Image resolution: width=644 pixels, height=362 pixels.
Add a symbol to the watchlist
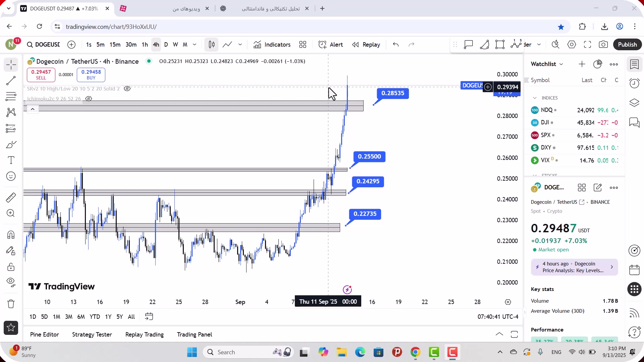point(582,64)
